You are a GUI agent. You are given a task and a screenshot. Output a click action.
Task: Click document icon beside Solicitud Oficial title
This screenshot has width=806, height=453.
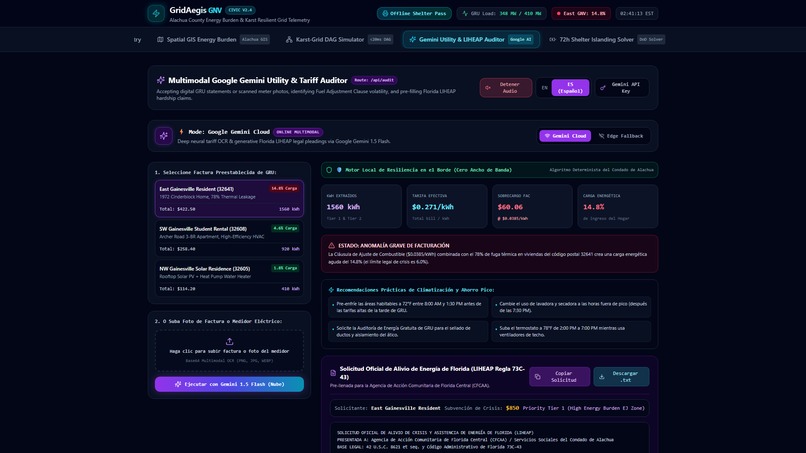point(333,373)
